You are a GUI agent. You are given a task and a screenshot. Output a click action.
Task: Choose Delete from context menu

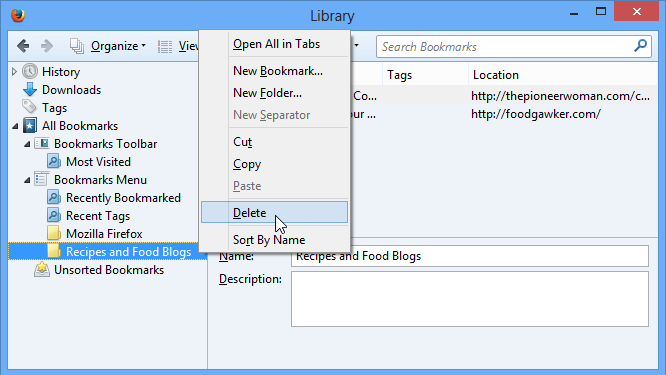coord(274,212)
